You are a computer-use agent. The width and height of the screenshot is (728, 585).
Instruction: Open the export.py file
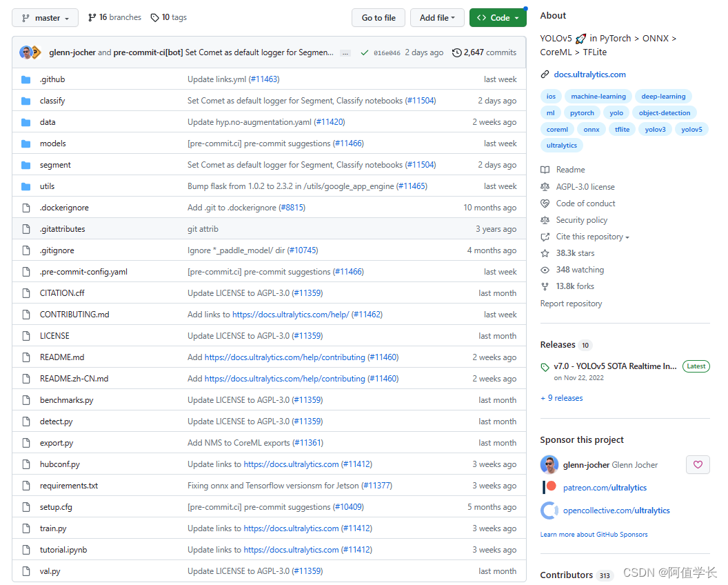(56, 443)
